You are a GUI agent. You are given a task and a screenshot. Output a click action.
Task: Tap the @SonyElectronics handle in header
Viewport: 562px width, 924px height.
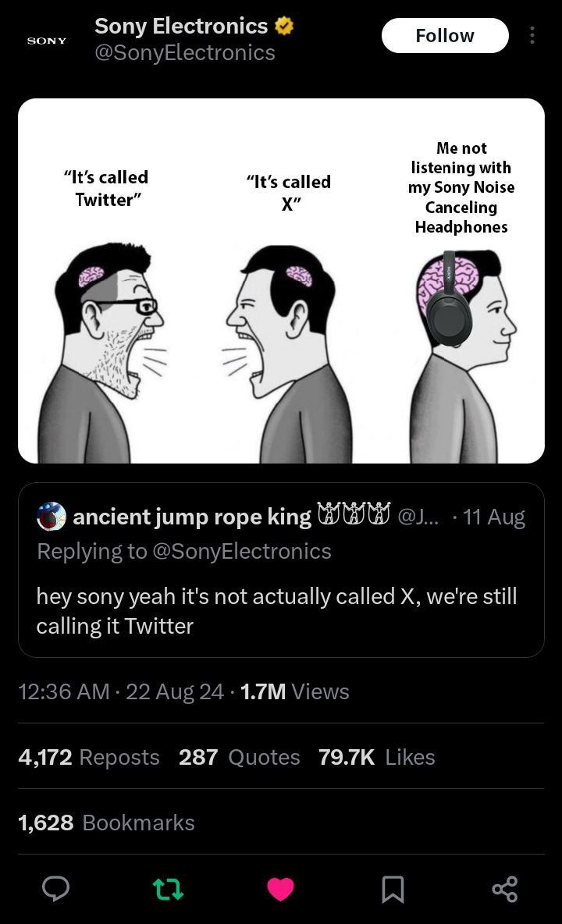pyautogui.click(x=184, y=52)
